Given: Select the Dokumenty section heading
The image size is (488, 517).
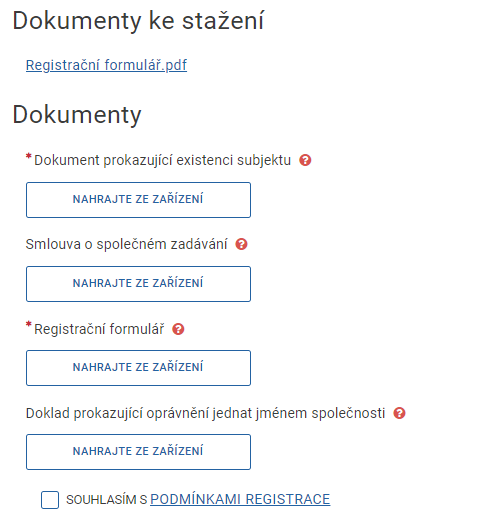Looking at the screenshot, I should [77, 115].
